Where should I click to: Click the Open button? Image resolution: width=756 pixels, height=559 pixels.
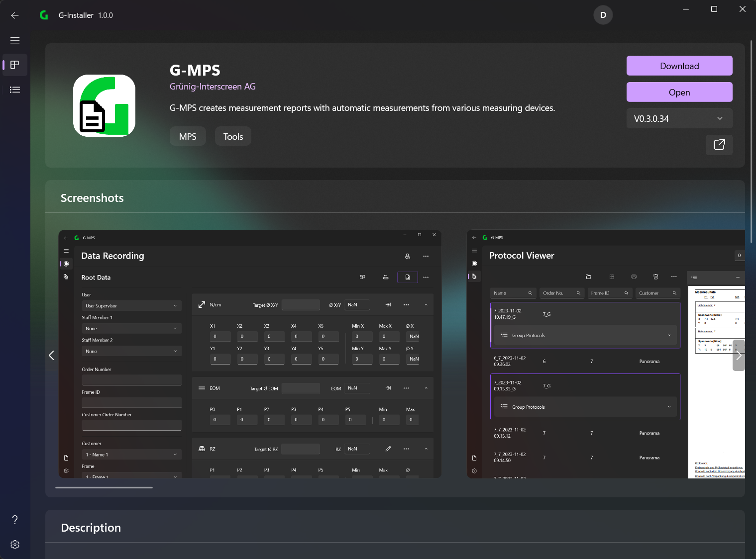pyautogui.click(x=679, y=92)
